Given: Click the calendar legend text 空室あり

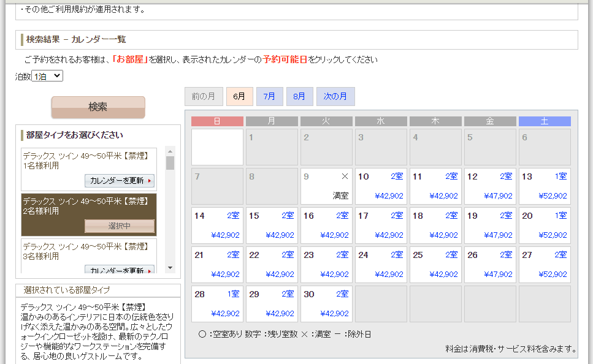Looking at the screenshot, I should [x=226, y=334].
